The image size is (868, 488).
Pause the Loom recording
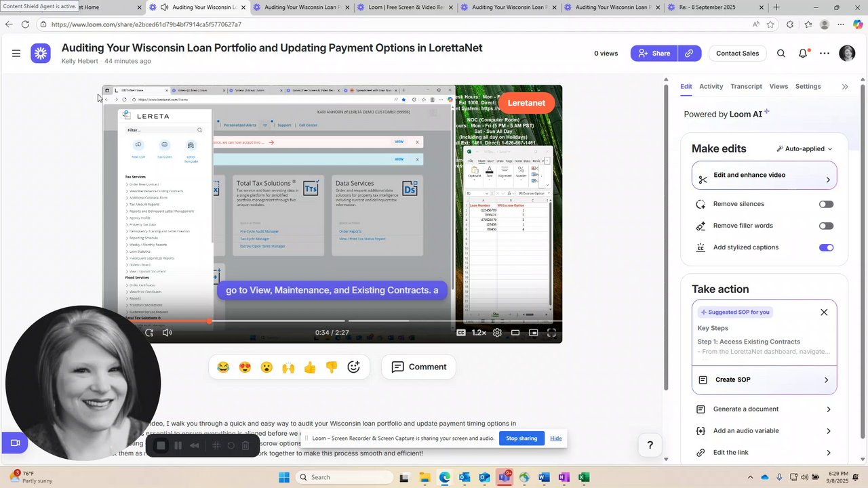[178, 445]
